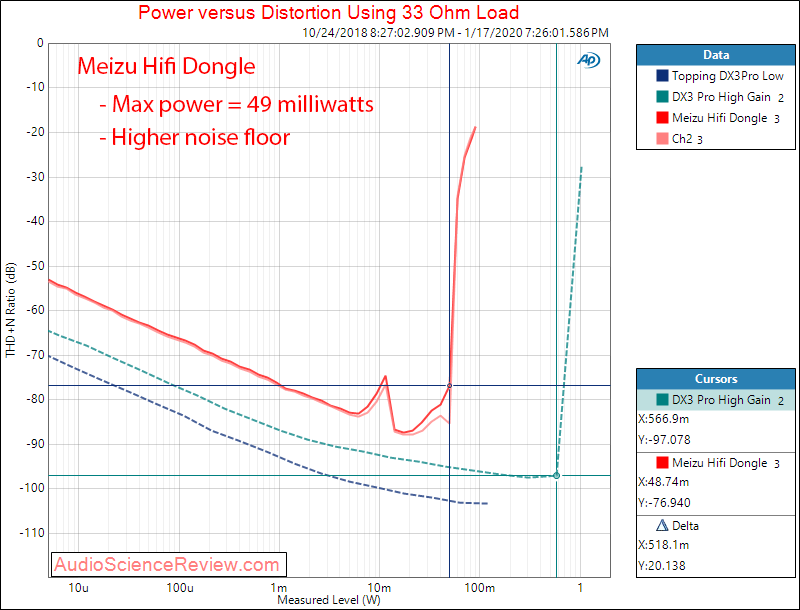Click the chart title Power versus Distortion
This screenshot has width=800, height=610.
coord(329,12)
